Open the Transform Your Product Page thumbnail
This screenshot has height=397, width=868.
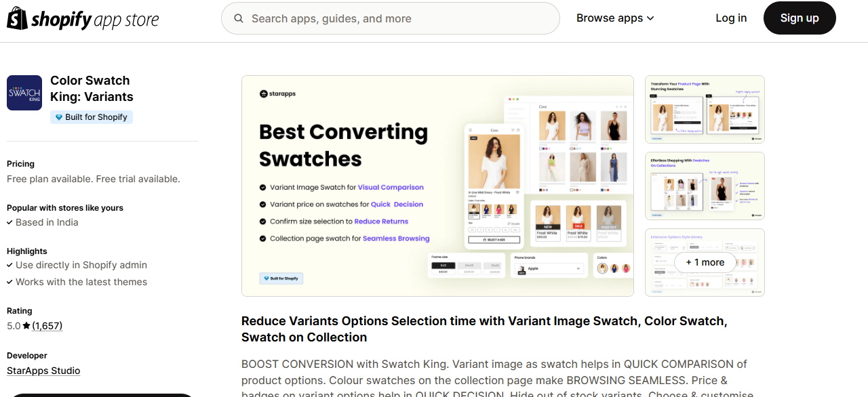[x=705, y=109]
